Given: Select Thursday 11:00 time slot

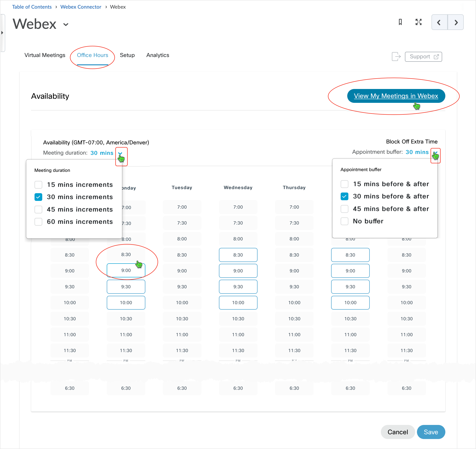Looking at the screenshot, I should pyautogui.click(x=294, y=335).
